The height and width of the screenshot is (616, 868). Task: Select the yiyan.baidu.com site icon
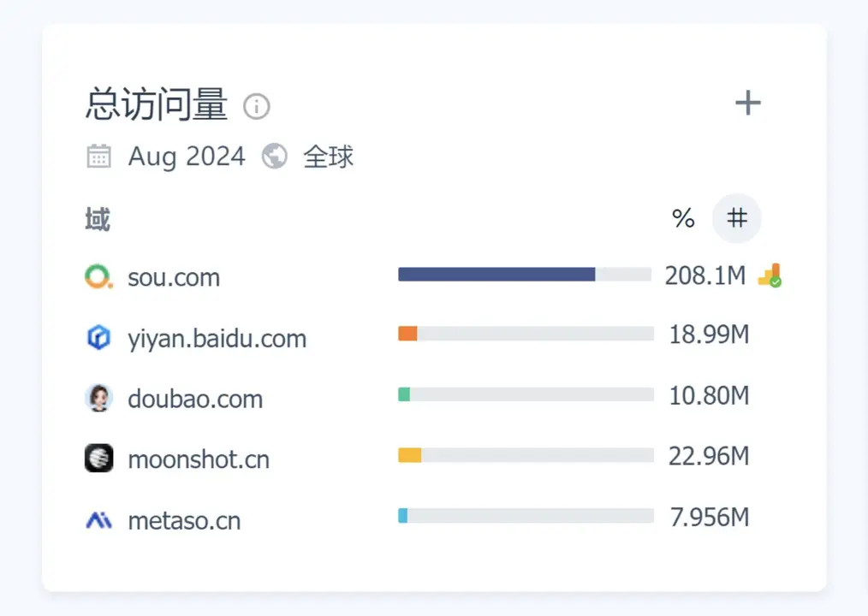click(98, 337)
